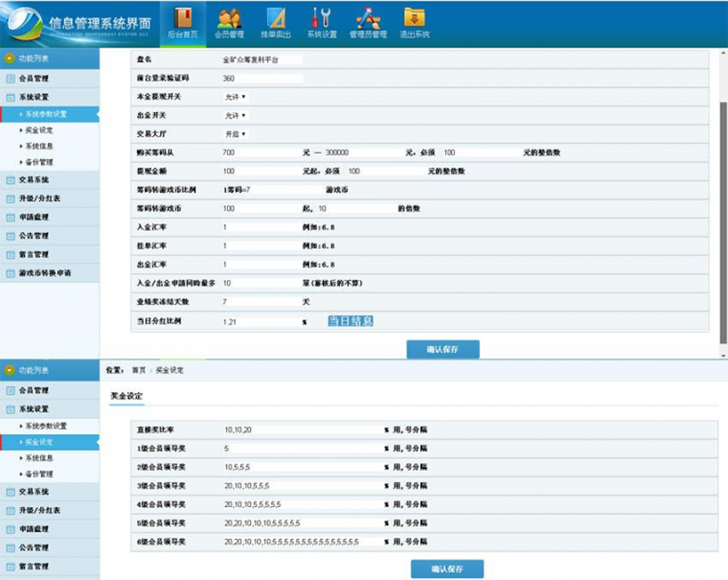Click the 出金汇率 input field
The image size is (728, 580).
pos(262,264)
